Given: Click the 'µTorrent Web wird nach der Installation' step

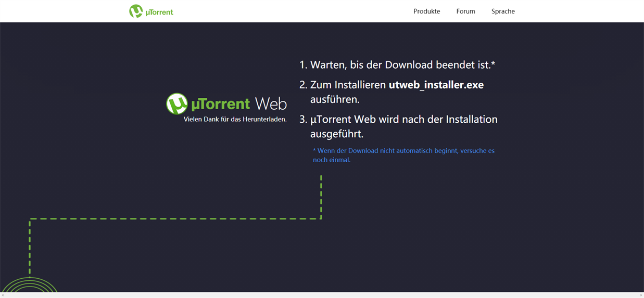Looking at the screenshot, I should point(399,126).
